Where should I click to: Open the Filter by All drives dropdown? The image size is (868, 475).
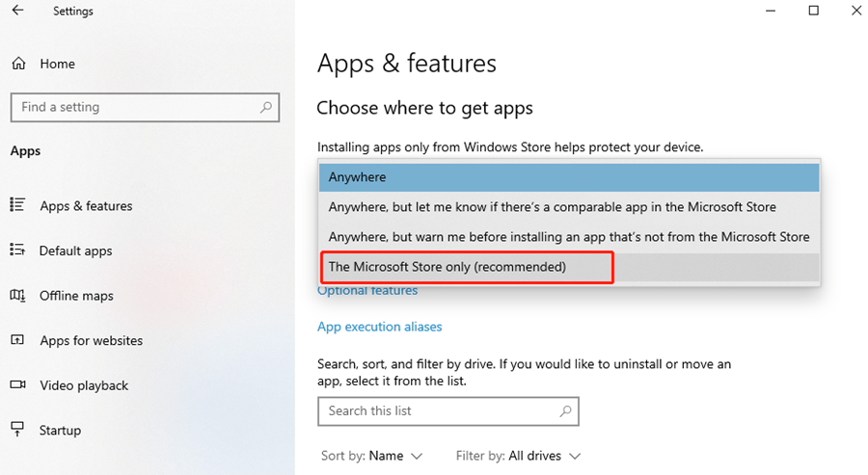point(518,456)
